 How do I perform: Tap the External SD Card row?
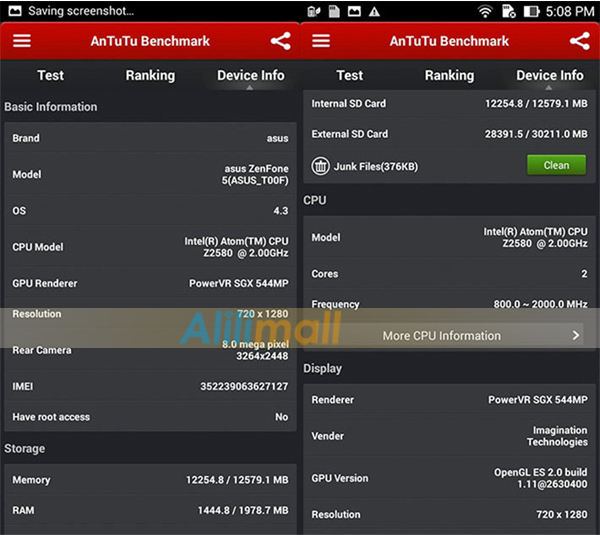449,134
